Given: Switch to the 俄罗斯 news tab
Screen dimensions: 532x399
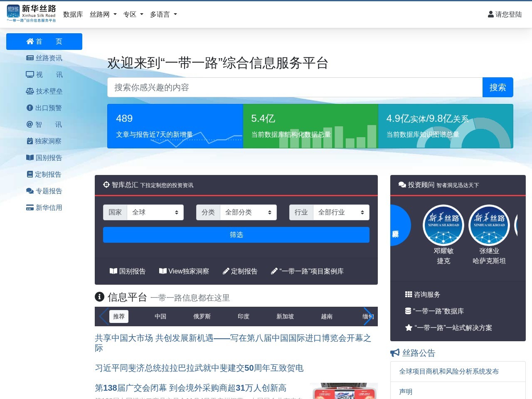Looking at the screenshot, I should (202, 316).
